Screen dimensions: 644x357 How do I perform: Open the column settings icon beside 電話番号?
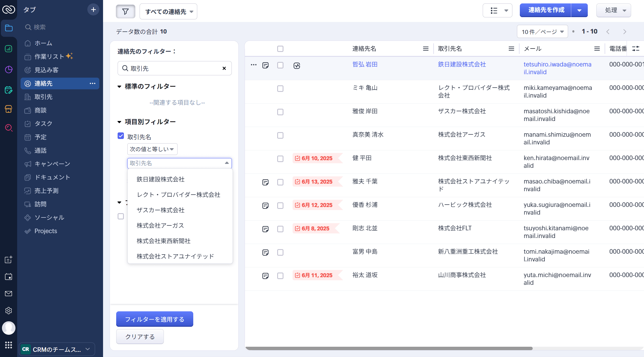point(636,49)
